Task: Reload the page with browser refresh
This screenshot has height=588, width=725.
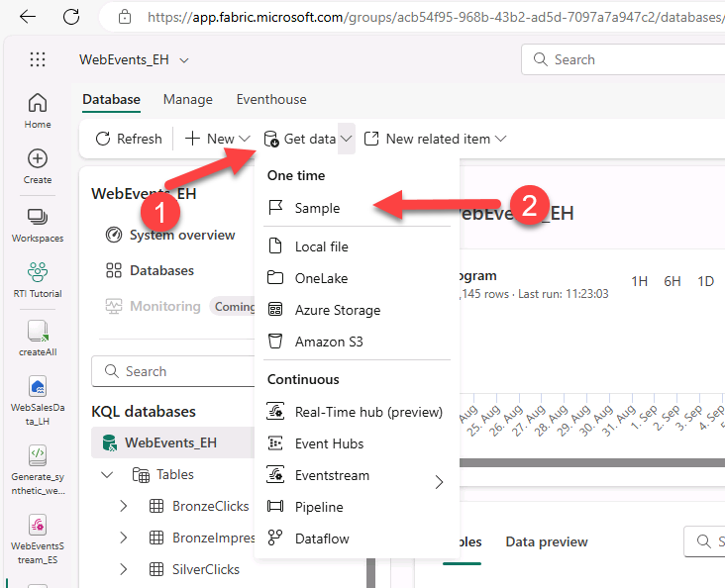Action: pyautogui.click(x=71, y=17)
